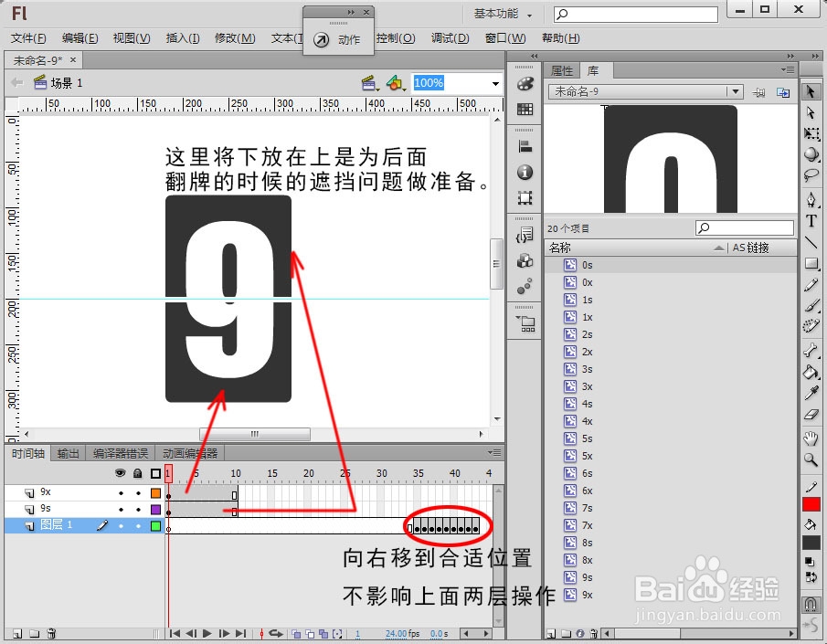Open the library document selector dropdown
This screenshot has height=644, width=827.
[x=735, y=91]
